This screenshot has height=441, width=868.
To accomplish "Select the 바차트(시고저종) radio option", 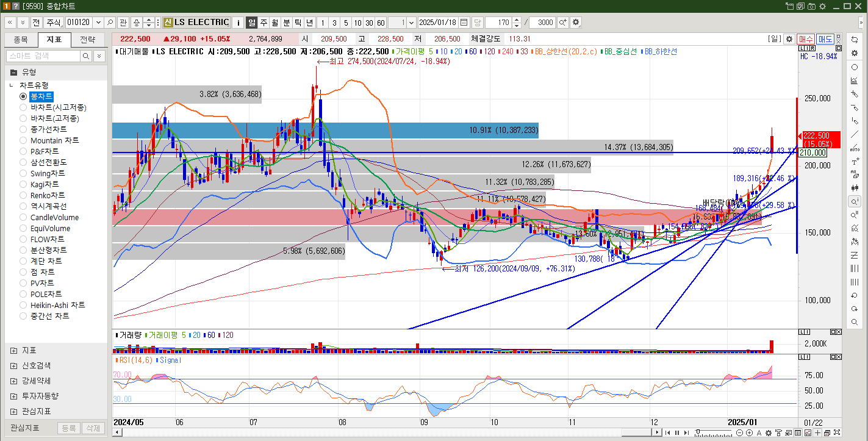I will [23, 107].
